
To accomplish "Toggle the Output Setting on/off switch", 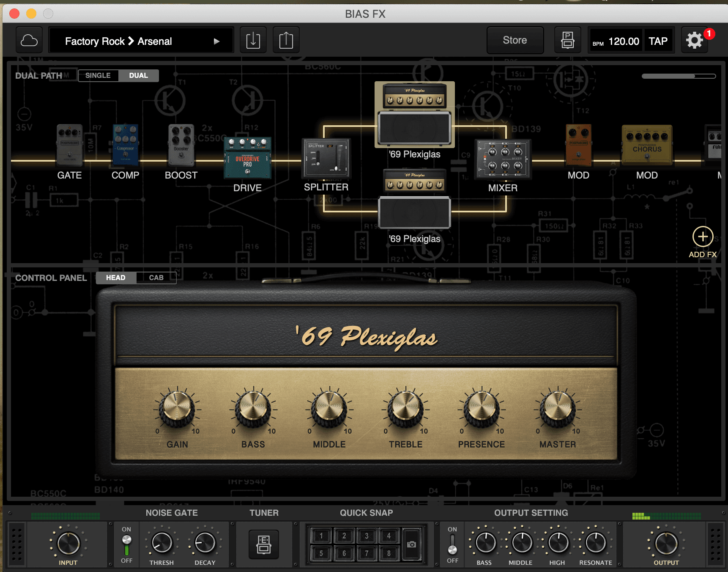I will pos(452,545).
